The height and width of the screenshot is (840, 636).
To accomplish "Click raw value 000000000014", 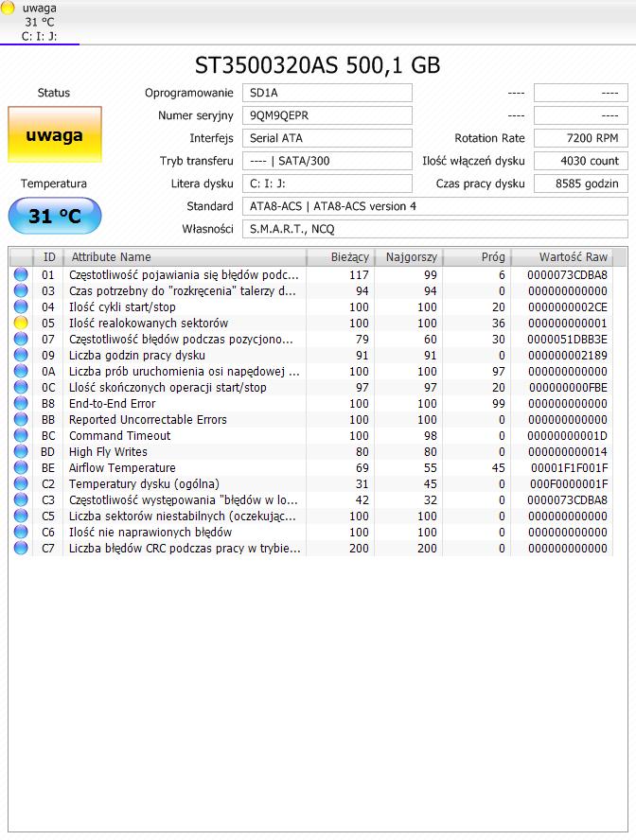I will 568,451.
